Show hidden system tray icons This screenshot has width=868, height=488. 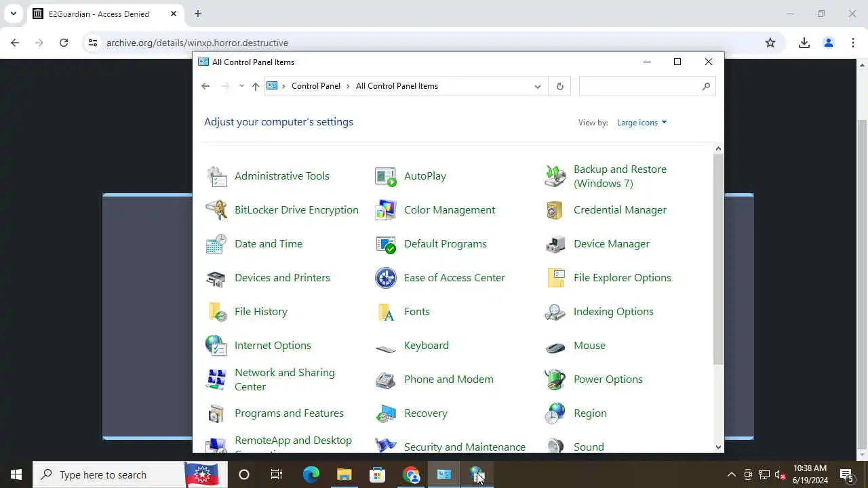731,474
